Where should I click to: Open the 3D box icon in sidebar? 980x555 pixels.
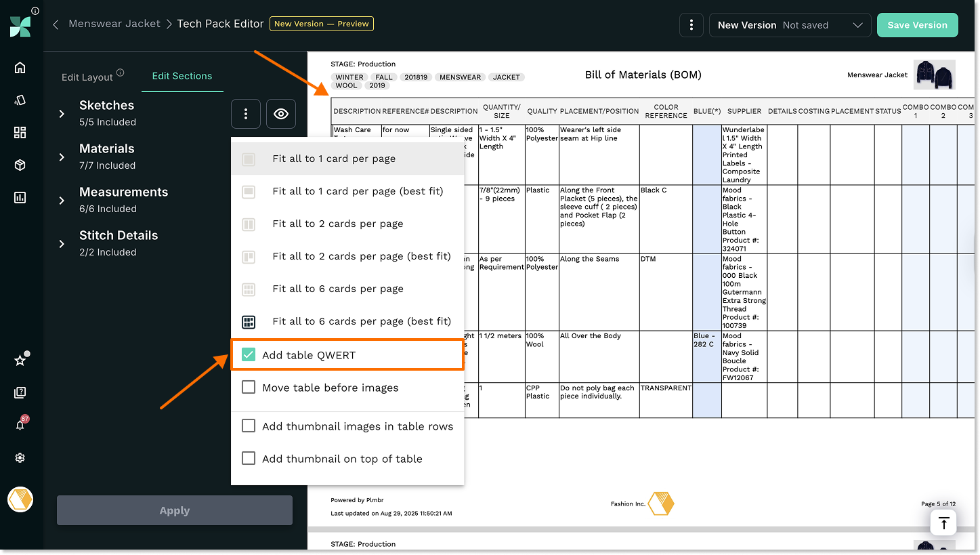coord(20,165)
